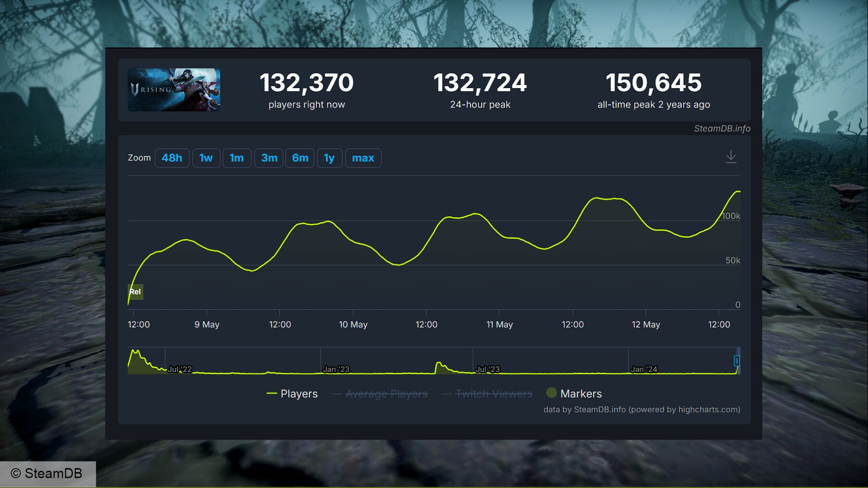Click the V Rising game thumbnail
The image size is (868, 488).
[174, 90]
